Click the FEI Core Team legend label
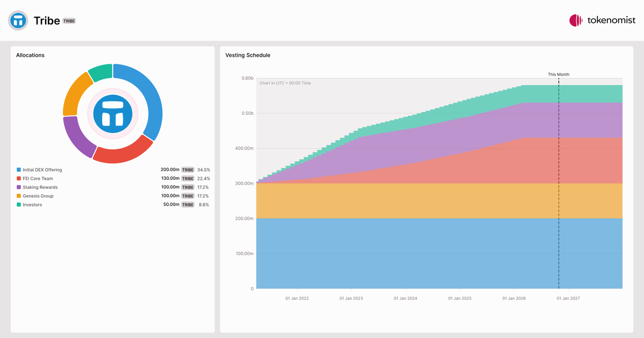The image size is (644, 338). click(x=38, y=179)
